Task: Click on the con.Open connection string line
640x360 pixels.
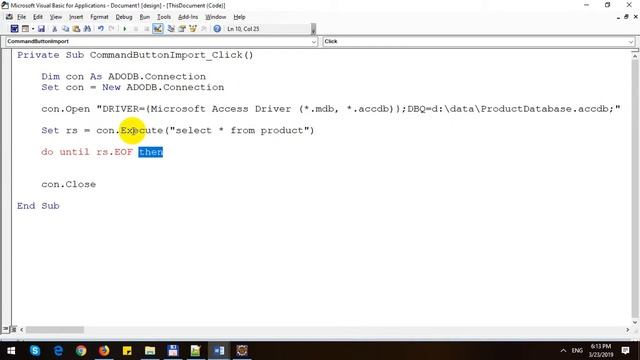Action: (x=331, y=109)
